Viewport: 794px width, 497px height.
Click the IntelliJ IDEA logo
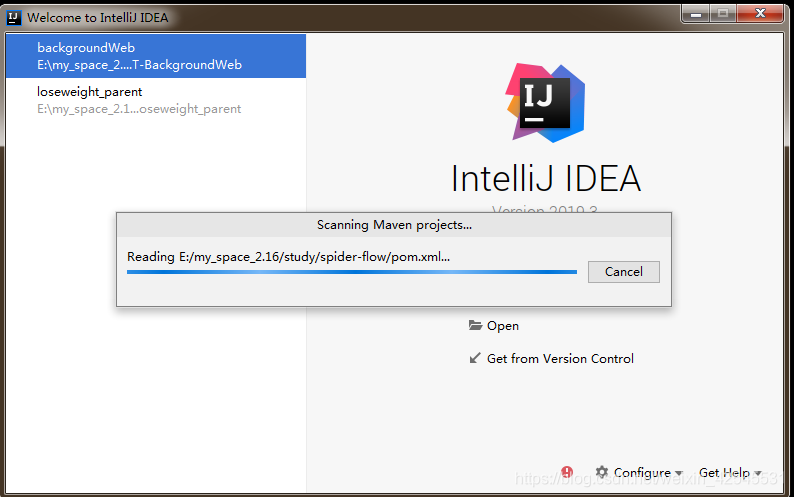[545, 102]
